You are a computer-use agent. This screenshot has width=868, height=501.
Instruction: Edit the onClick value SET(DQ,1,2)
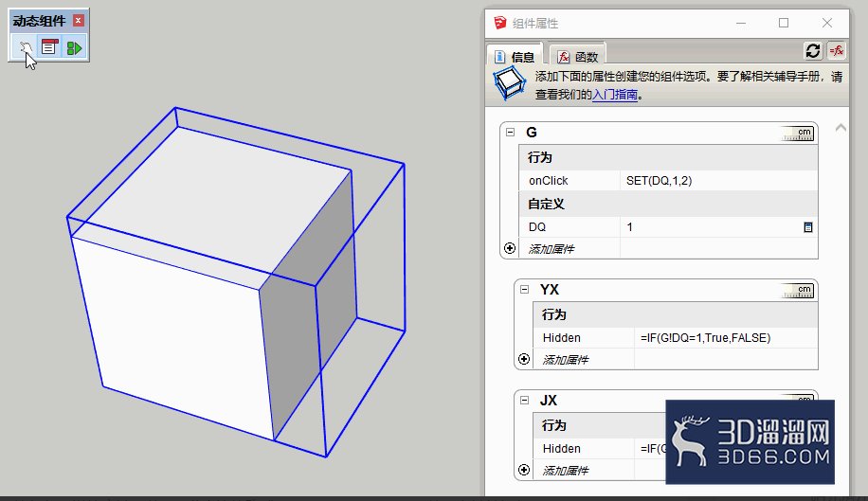point(718,180)
